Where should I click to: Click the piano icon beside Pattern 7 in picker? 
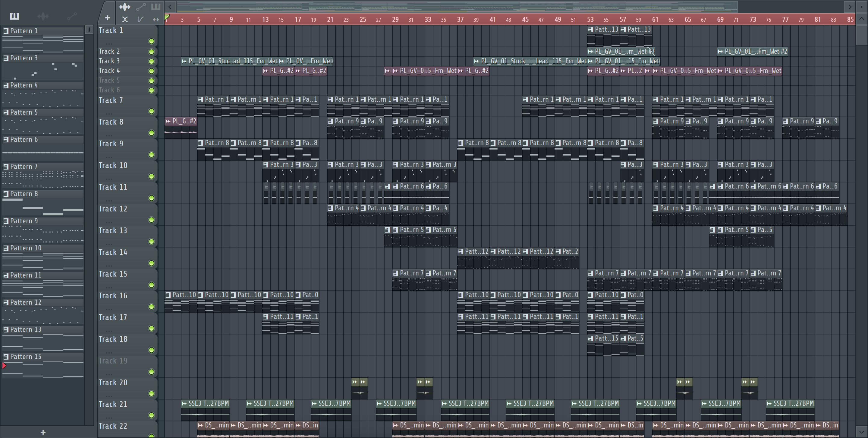[x=6, y=167]
